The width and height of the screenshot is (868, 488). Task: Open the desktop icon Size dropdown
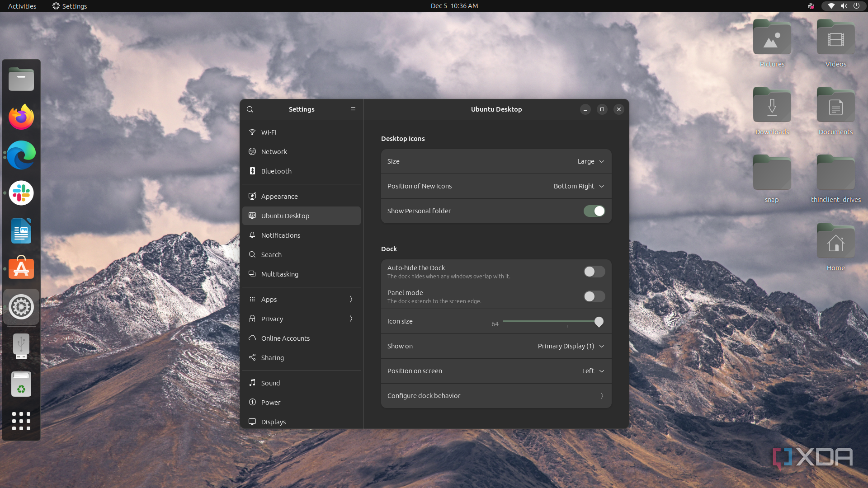[590, 161]
